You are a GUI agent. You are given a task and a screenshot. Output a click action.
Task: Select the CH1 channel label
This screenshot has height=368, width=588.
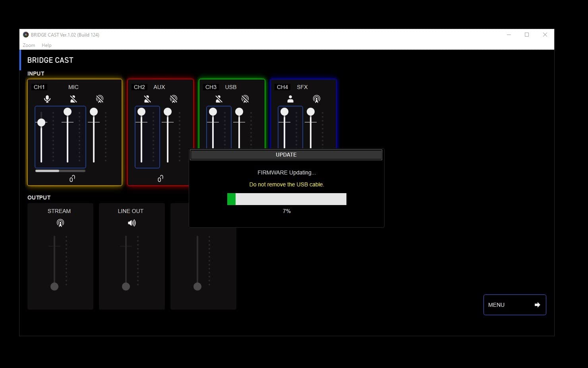(39, 87)
